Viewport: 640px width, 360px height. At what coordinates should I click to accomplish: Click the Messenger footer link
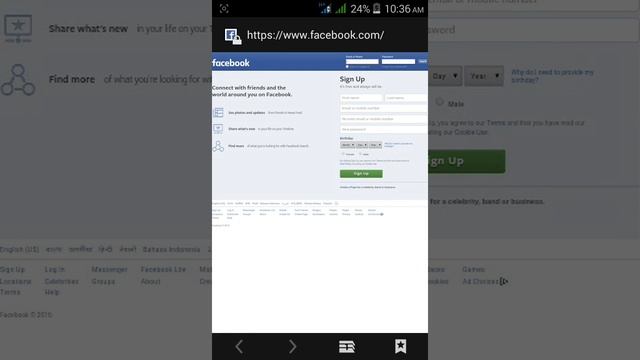pos(249,210)
